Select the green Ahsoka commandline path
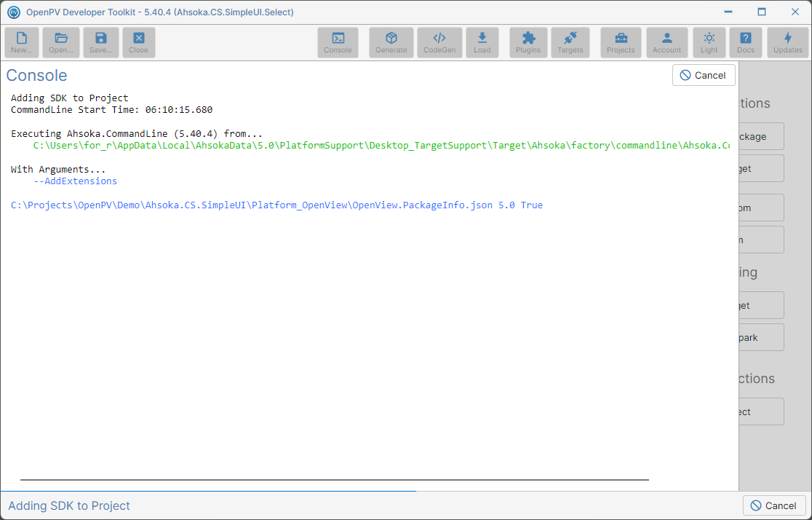The width and height of the screenshot is (812, 520). [381, 145]
